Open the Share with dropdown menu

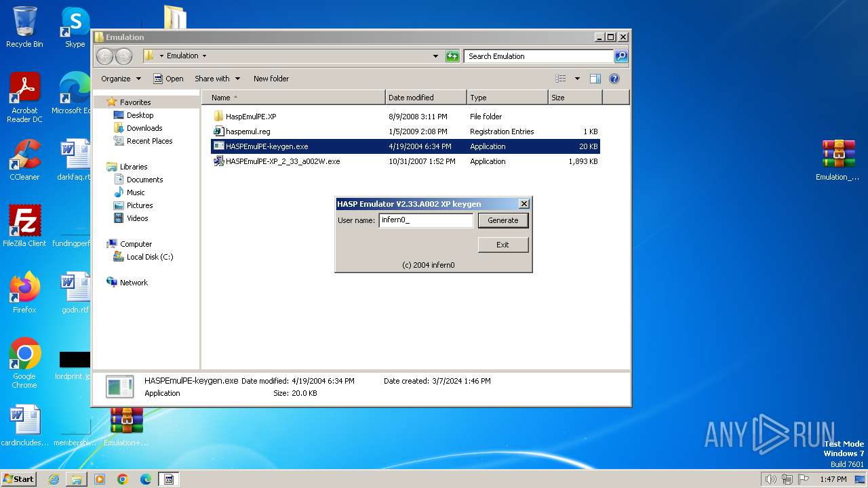(217, 79)
